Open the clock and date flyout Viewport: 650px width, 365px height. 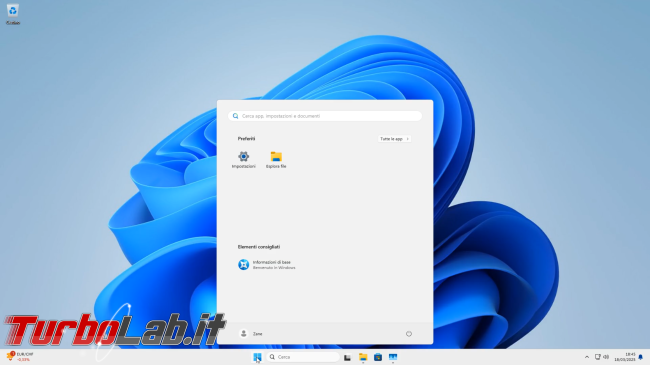pos(625,357)
